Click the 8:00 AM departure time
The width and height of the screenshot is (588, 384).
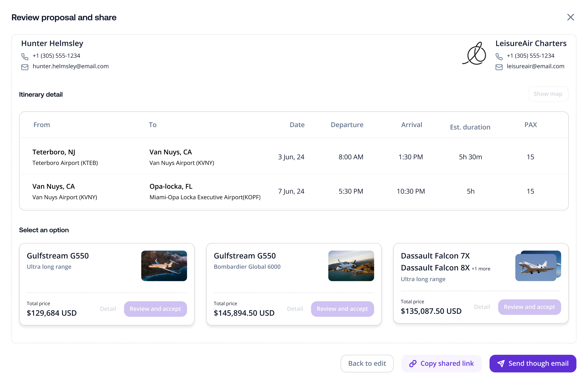coord(351,157)
